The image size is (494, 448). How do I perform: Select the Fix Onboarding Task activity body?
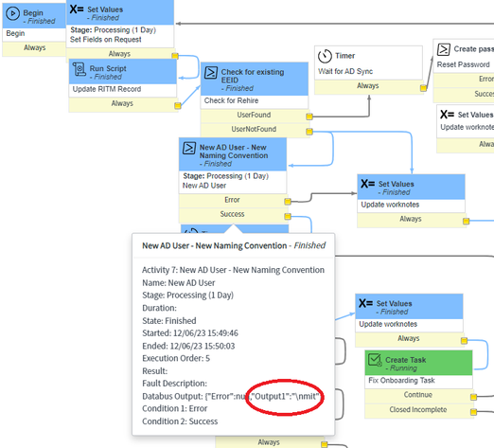418,381
